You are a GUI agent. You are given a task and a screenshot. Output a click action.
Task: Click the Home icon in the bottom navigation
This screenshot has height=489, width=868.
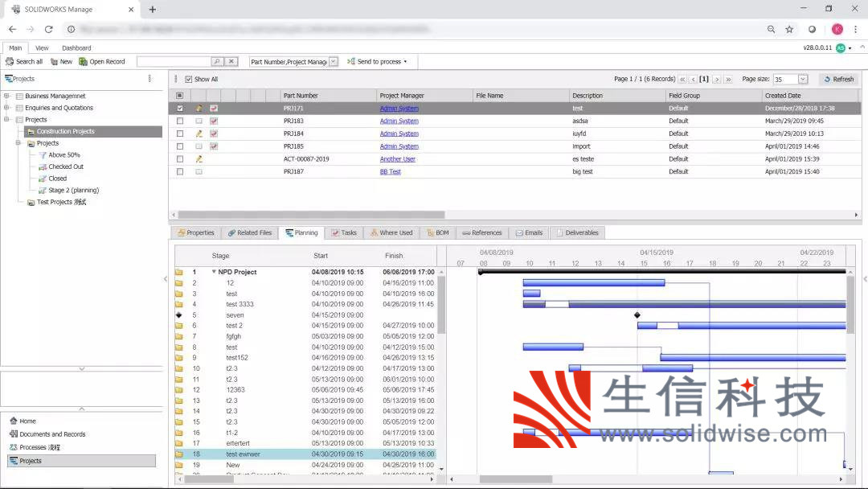tap(14, 421)
